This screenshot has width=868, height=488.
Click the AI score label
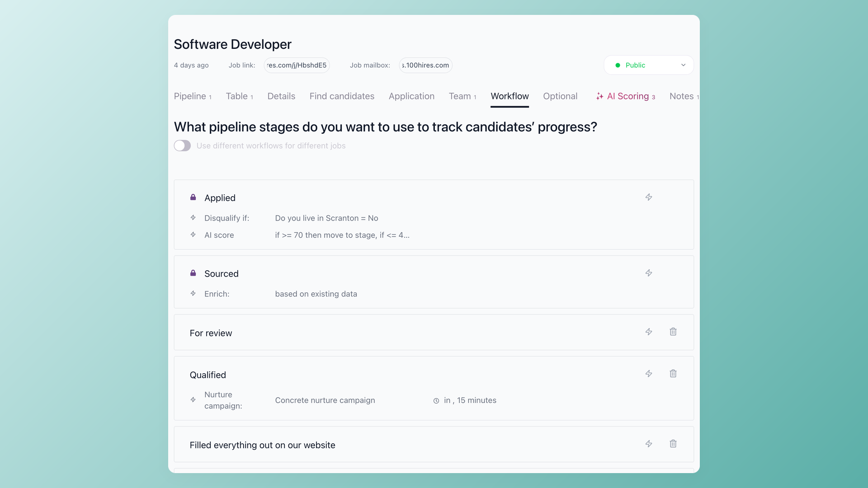pyautogui.click(x=219, y=235)
